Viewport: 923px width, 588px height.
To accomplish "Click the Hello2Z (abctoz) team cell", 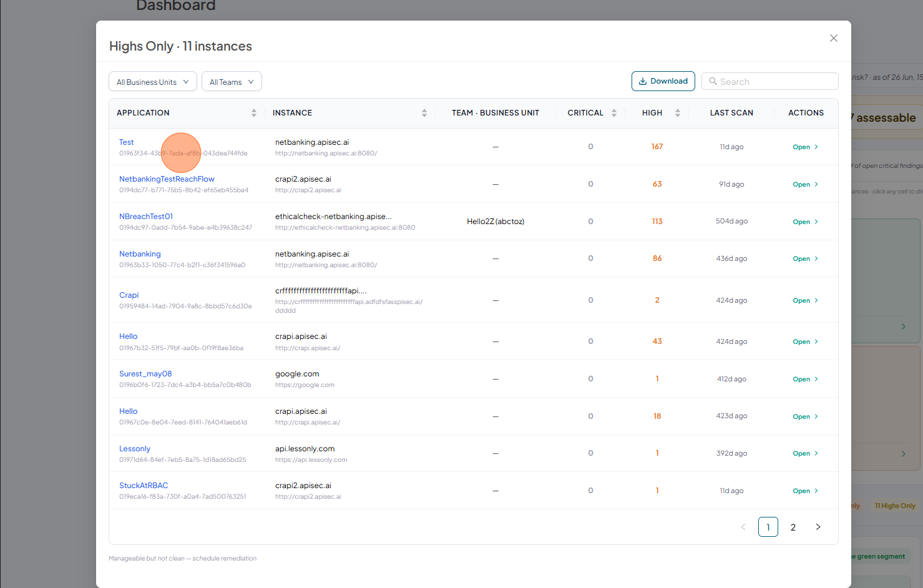I will click(x=496, y=222).
